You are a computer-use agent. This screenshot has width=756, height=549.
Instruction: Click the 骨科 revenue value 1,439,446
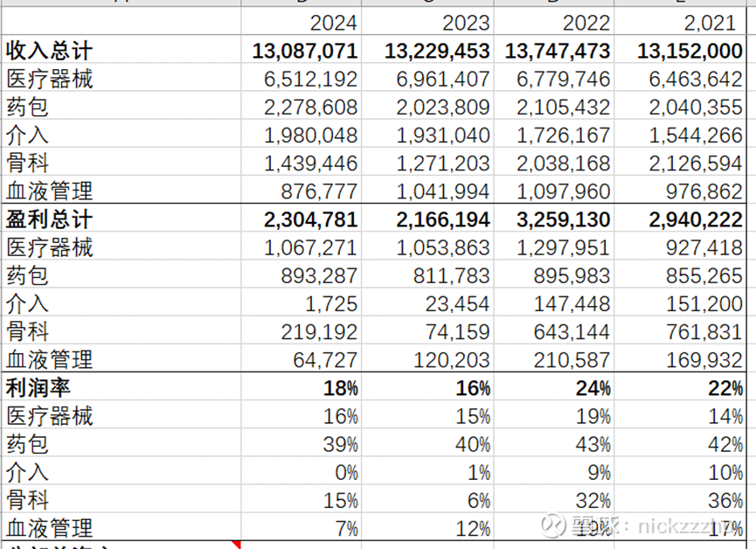pyautogui.click(x=302, y=163)
